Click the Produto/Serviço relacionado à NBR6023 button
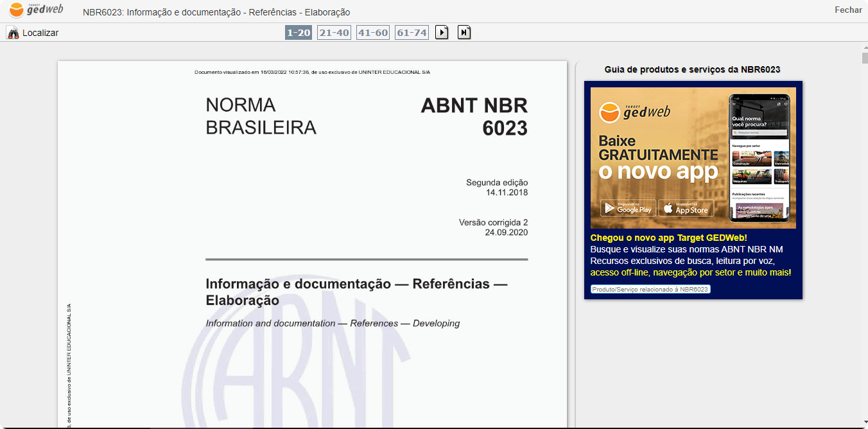 click(650, 289)
